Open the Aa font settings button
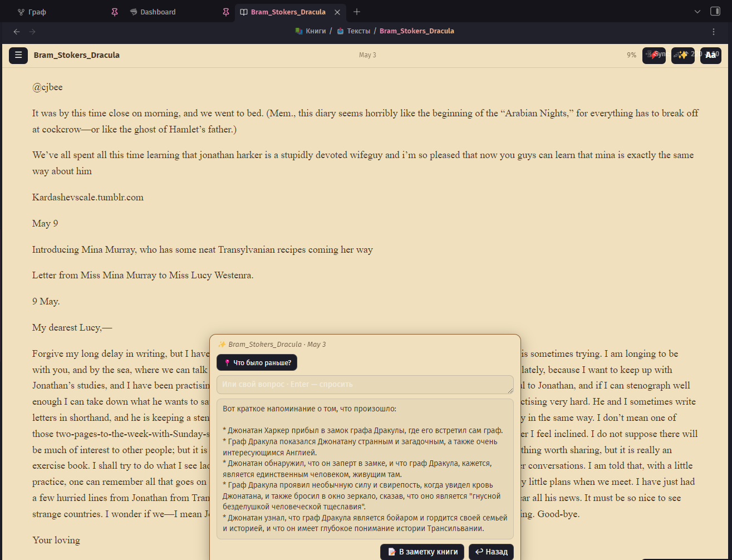The image size is (732, 560). [711, 55]
